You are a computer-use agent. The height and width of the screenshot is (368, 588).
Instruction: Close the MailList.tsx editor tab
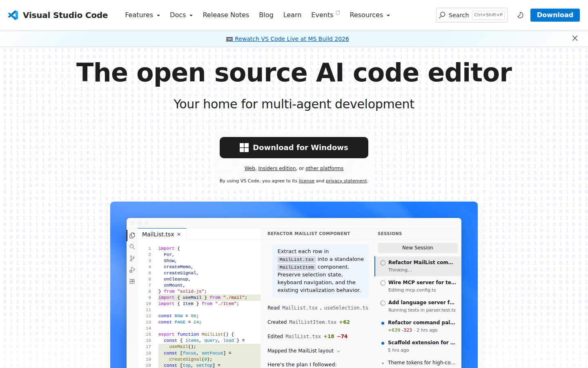click(x=179, y=234)
